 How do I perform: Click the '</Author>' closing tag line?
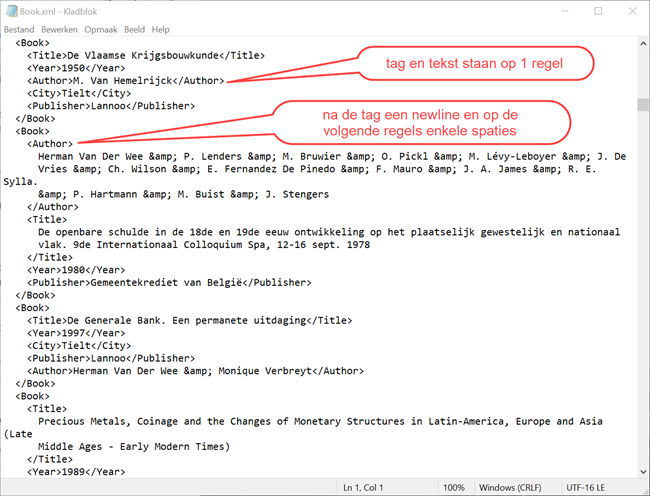click(53, 207)
